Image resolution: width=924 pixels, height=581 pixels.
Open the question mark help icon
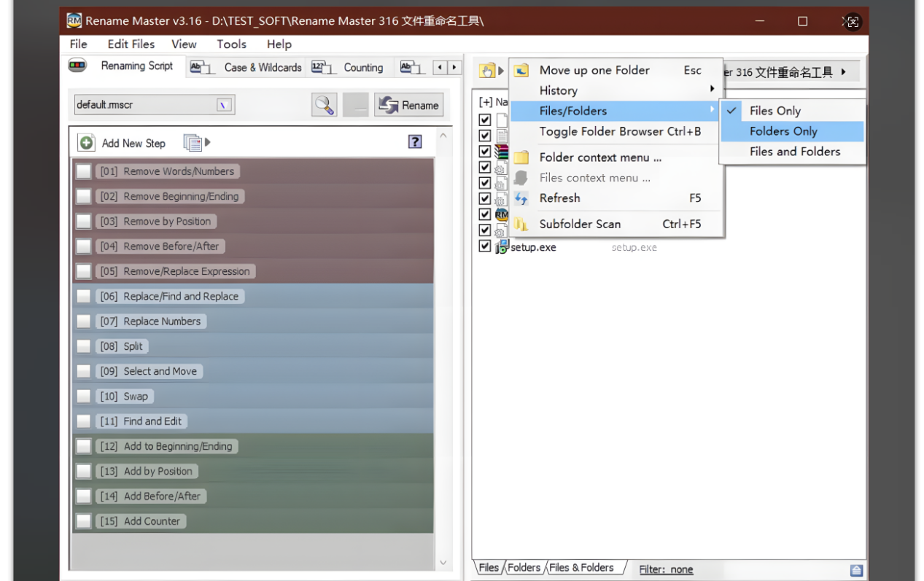[415, 141]
